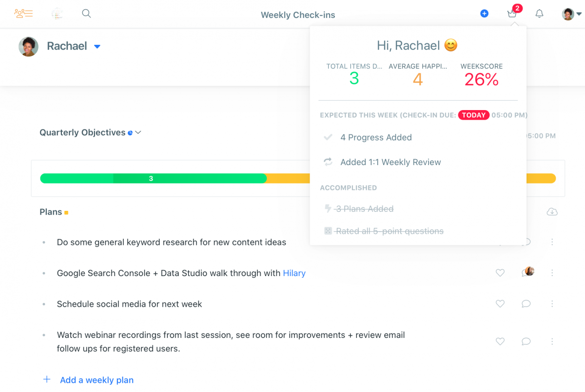
Task: Click the export cloud icon beside Plans
Action: [x=552, y=212]
